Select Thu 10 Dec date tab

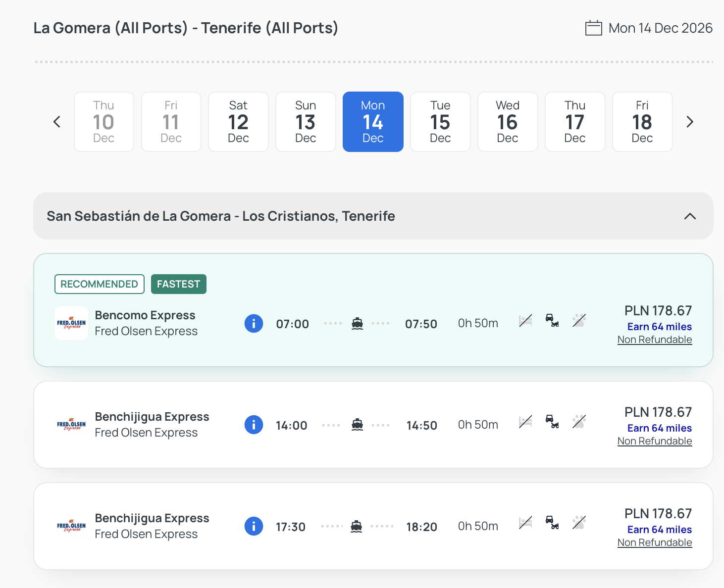coord(104,122)
